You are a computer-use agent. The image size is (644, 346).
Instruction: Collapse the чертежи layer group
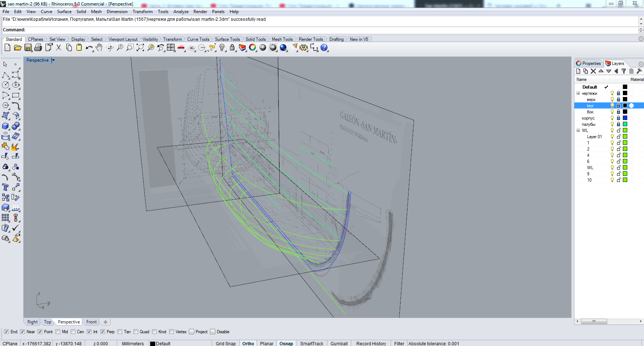(578, 93)
